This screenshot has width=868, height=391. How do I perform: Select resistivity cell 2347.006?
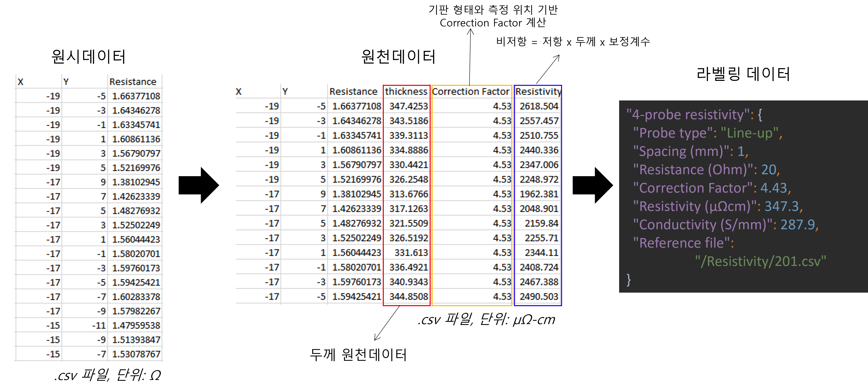[539, 165]
